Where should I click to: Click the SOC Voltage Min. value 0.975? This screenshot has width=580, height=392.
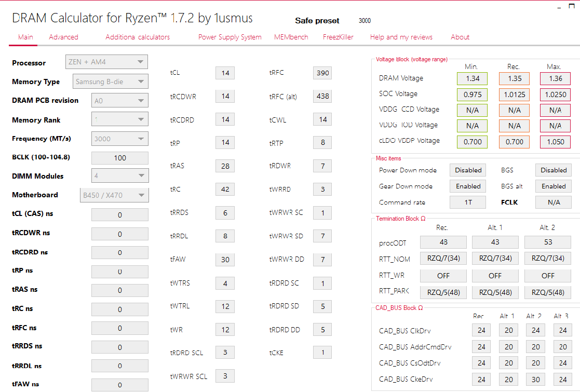[473, 94]
